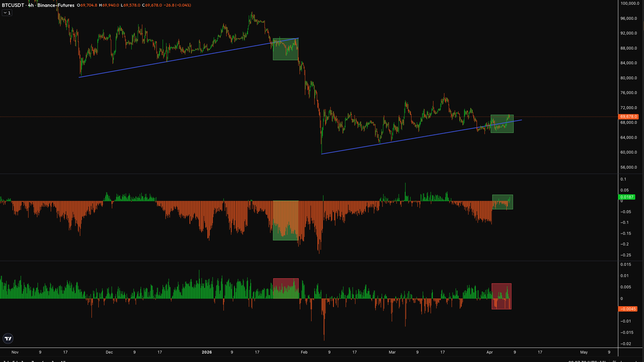The width and height of the screenshot is (644, 362).
Task: Select the red rectangle in bottom pane near late January
Action: point(286,288)
